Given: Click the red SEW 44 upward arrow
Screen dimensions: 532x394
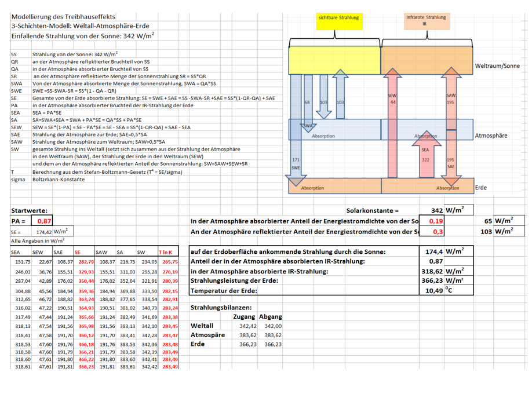Looking at the screenshot, I should tap(392, 122).
